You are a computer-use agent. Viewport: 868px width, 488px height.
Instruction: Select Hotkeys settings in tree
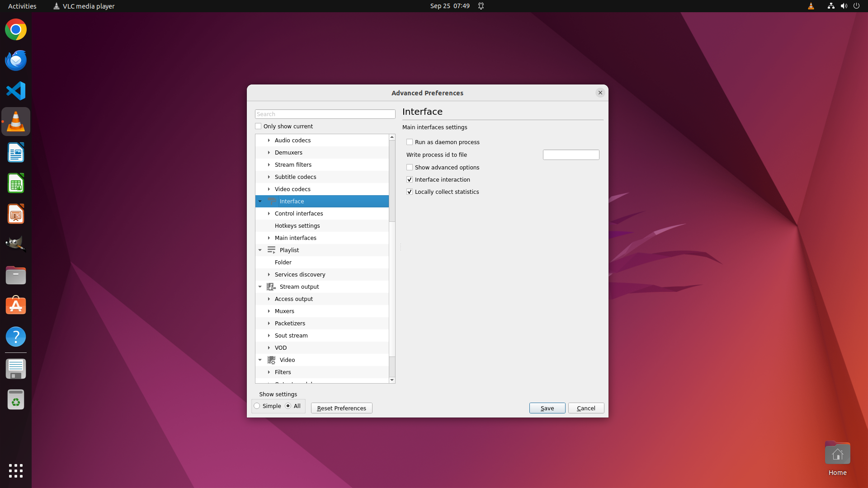coord(297,225)
